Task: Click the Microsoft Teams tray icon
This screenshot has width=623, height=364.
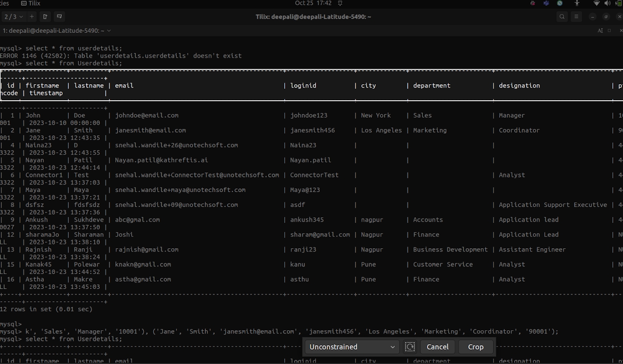Action: (x=546, y=3)
